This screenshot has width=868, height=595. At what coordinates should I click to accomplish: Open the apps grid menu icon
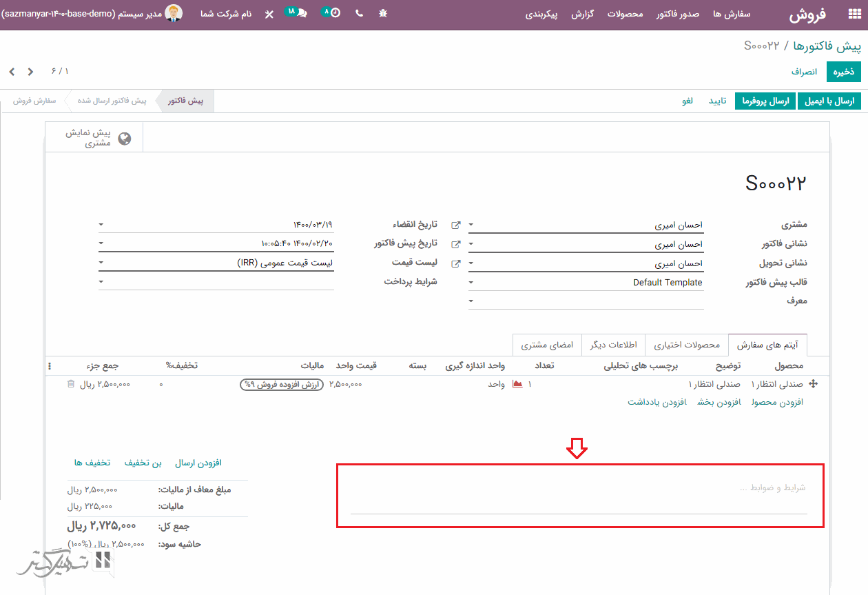coord(854,14)
